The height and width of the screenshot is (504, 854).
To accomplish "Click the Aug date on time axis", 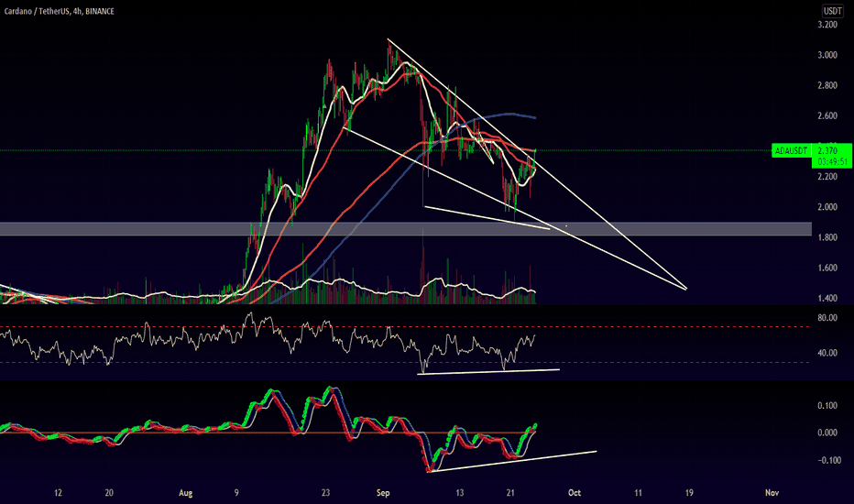I will (186, 493).
